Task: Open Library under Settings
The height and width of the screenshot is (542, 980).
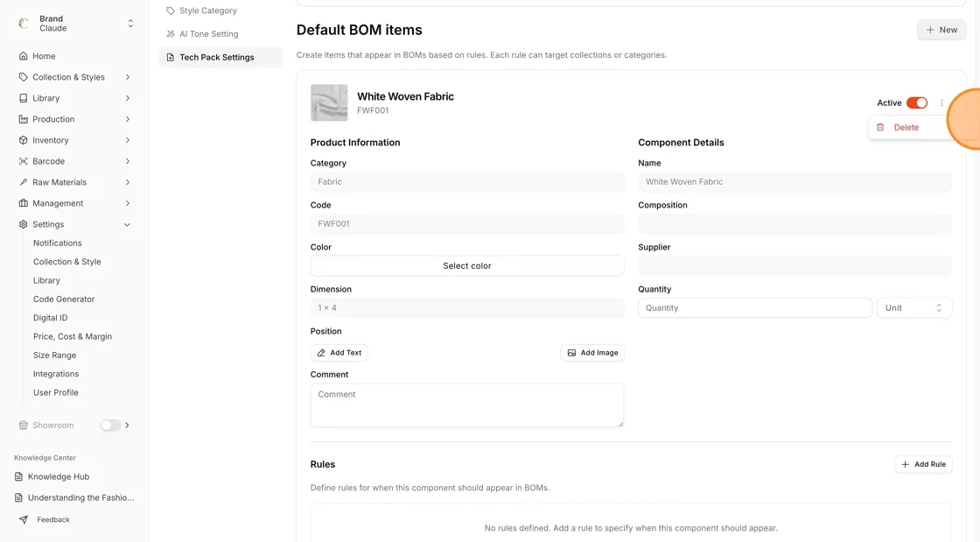Action: tap(46, 281)
